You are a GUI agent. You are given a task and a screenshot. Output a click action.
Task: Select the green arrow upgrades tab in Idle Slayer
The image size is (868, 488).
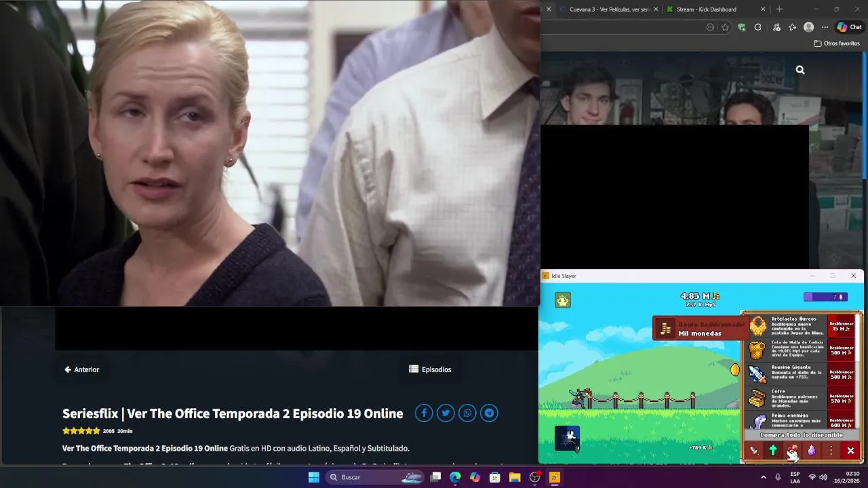click(772, 451)
